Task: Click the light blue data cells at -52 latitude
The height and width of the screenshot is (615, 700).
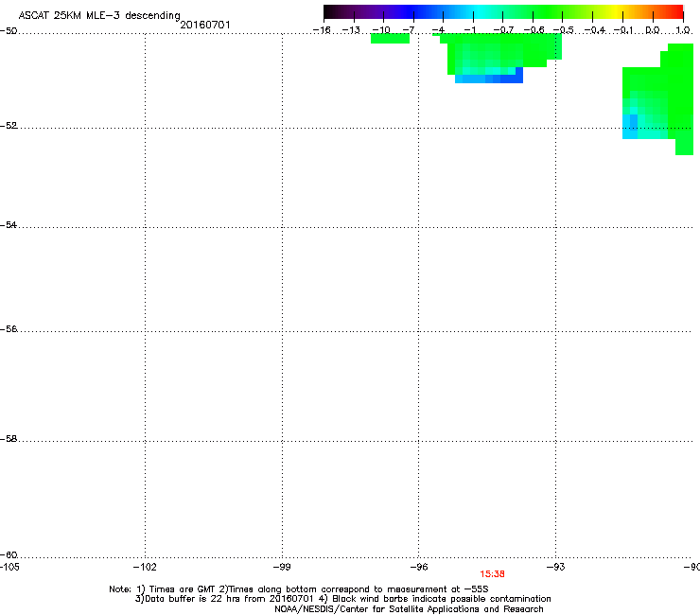Action: coord(630,127)
